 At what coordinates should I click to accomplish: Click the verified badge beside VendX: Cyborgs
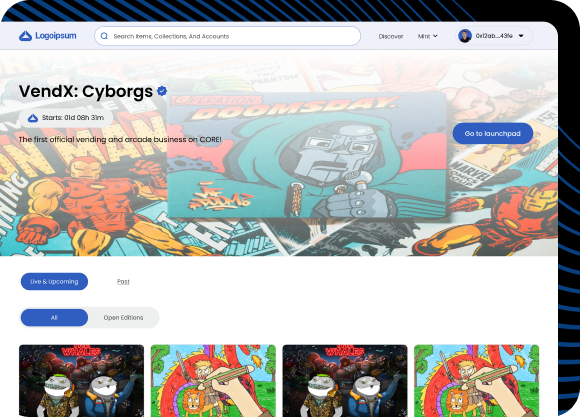tap(162, 91)
